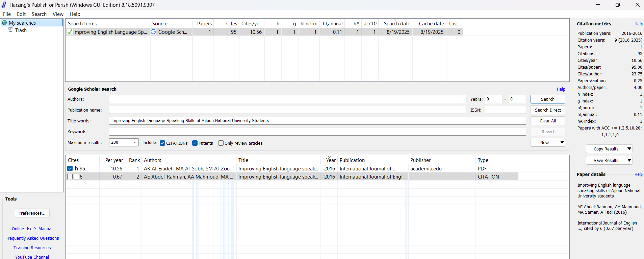Click Help link in Google Scholar search panel

[x=561, y=89]
